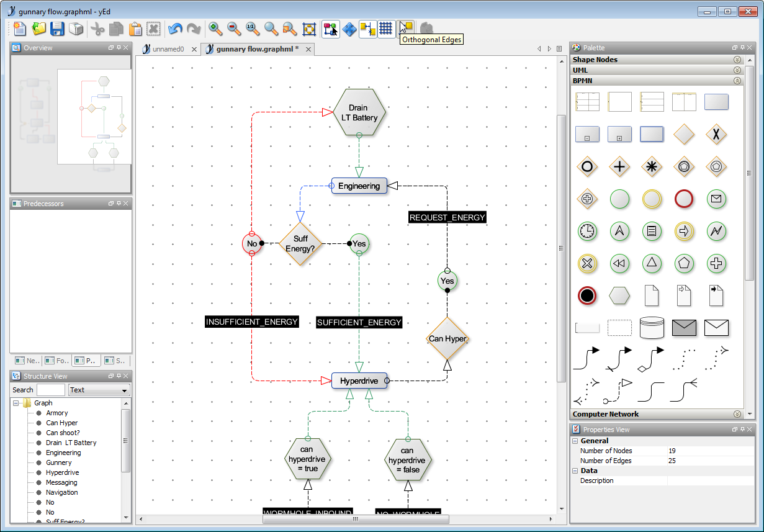Select Messaging in the structure tree

click(x=61, y=482)
